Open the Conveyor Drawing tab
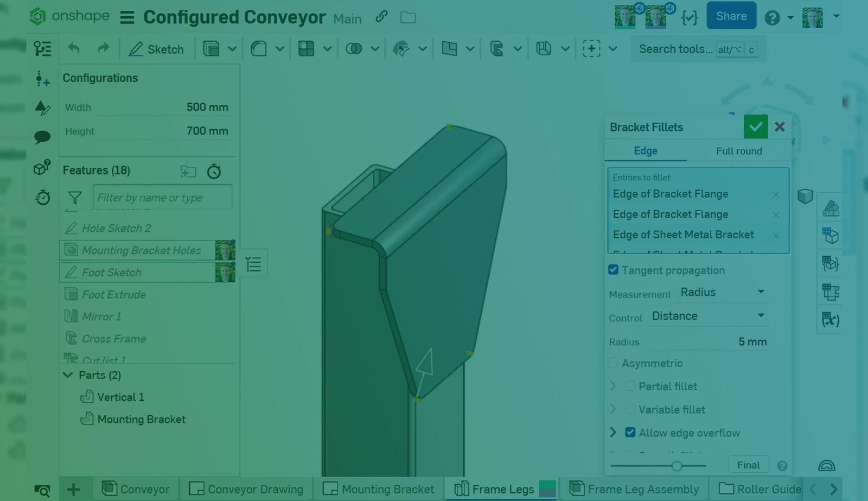The height and width of the screenshot is (501, 868). click(x=246, y=489)
